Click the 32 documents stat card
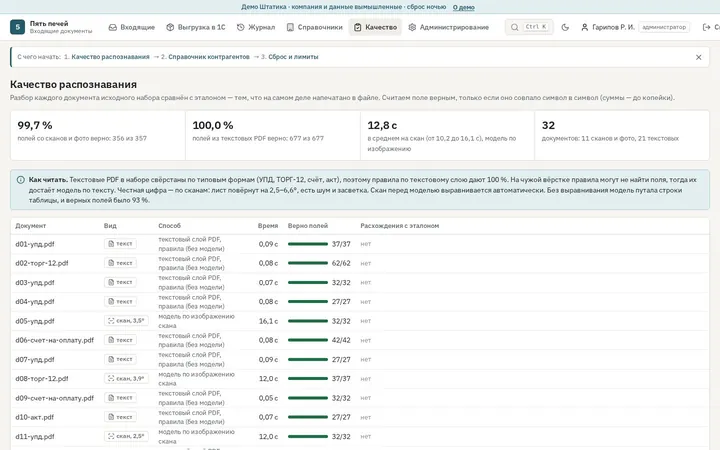 [622, 135]
